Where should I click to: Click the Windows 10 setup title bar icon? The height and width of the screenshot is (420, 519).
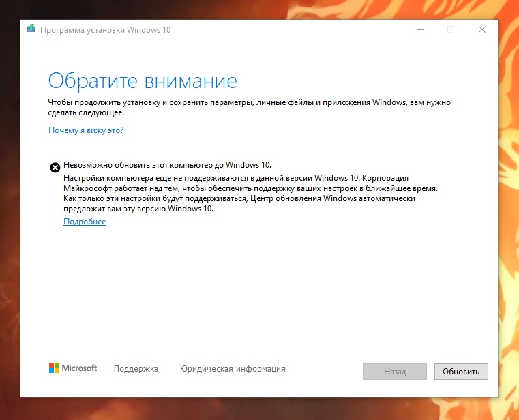[x=31, y=29]
